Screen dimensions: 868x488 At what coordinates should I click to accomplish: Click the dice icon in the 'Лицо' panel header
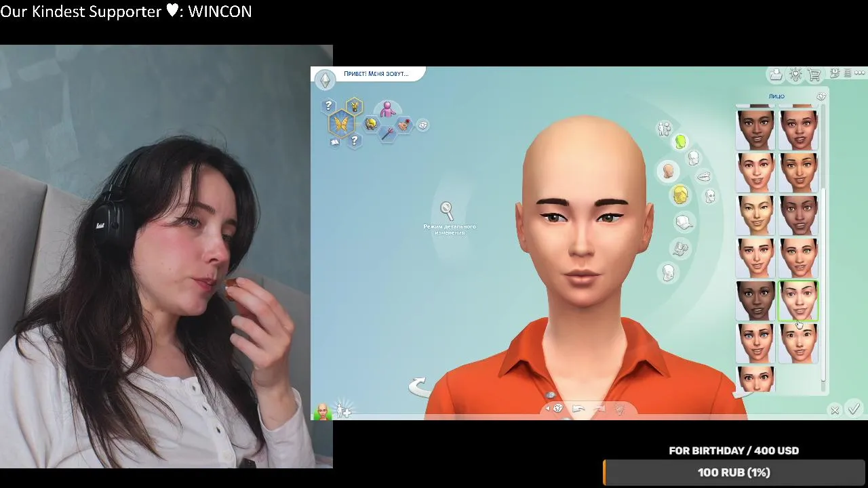coord(821,96)
